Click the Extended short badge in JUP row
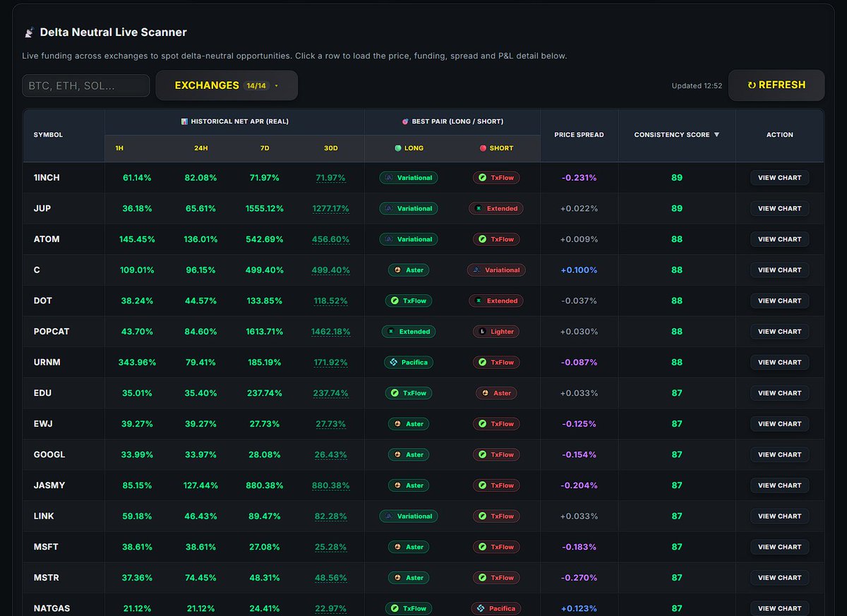 coord(496,208)
